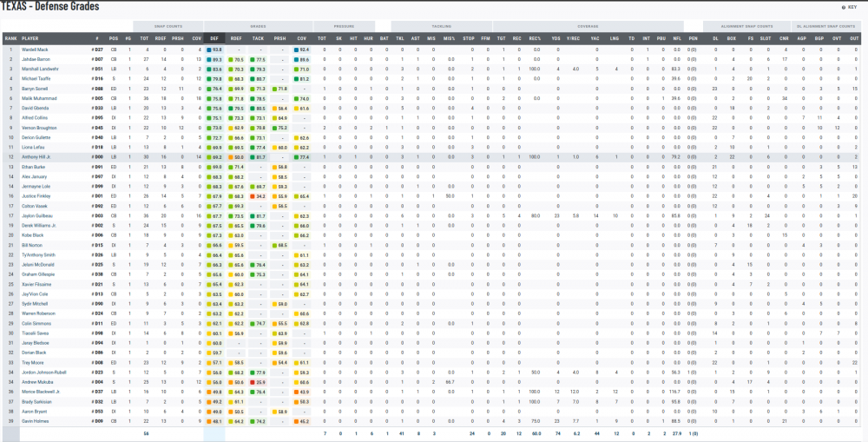Screen dimensions: 868x442
Task: Sort by the RANK column header
Action: coord(10,38)
